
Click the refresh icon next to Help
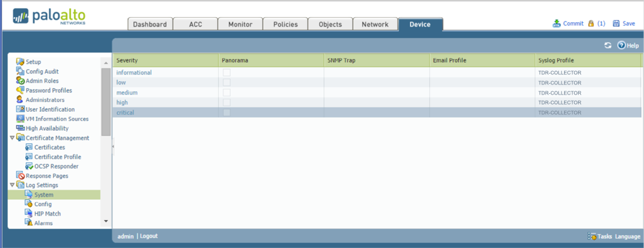pyautogui.click(x=608, y=45)
